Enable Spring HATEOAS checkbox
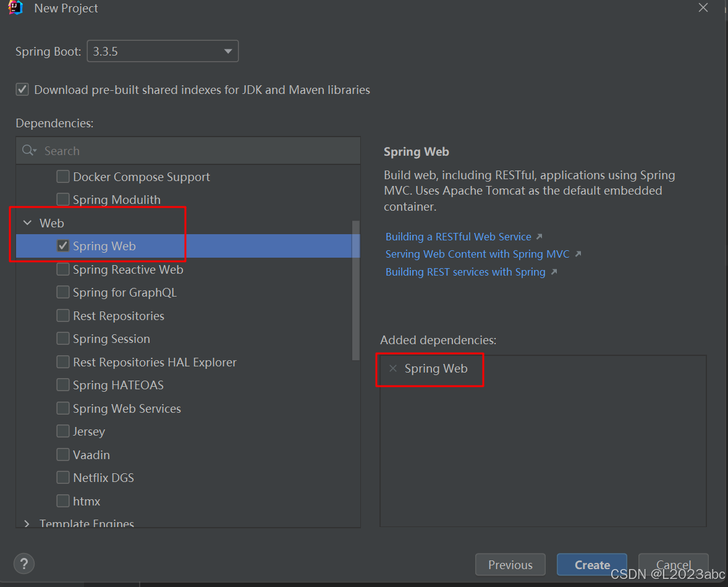Viewport: 728px width, 587px height. click(62, 385)
